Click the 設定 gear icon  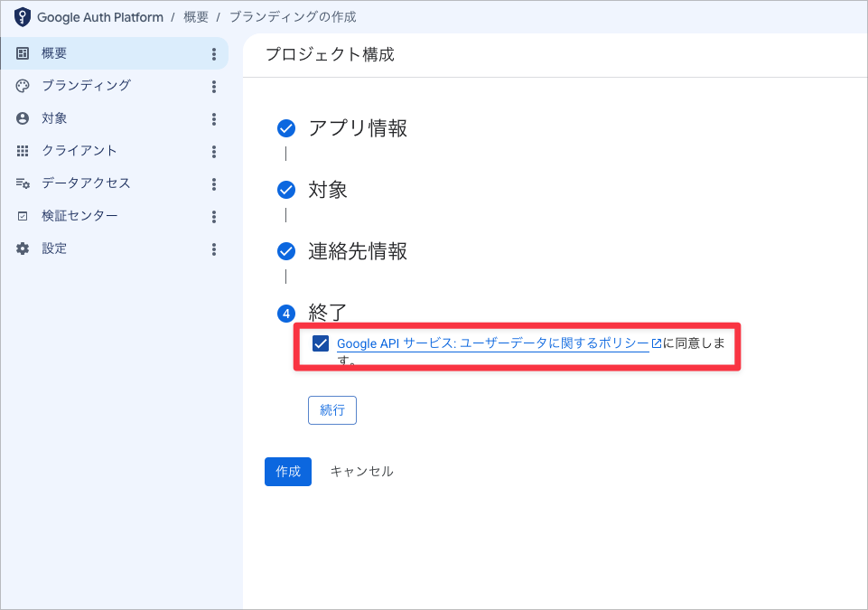[x=23, y=249]
